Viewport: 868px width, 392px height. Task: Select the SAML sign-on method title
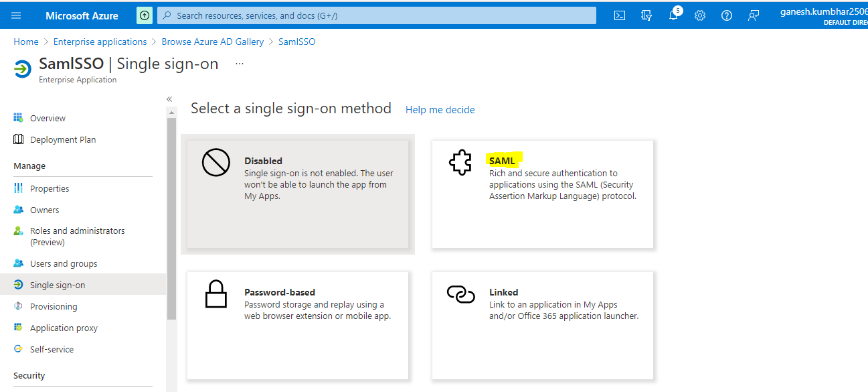[502, 161]
